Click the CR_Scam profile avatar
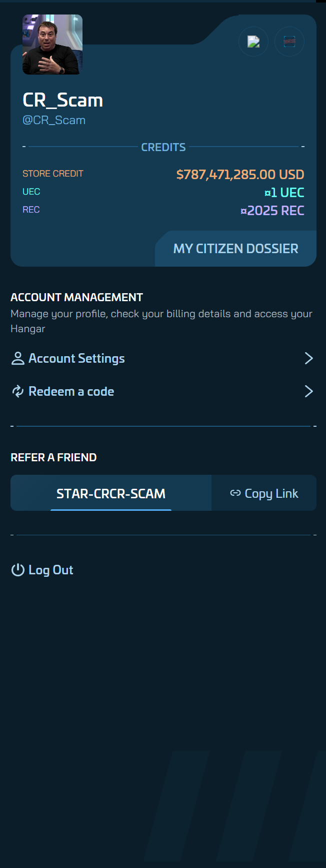The image size is (326, 868). click(x=52, y=45)
